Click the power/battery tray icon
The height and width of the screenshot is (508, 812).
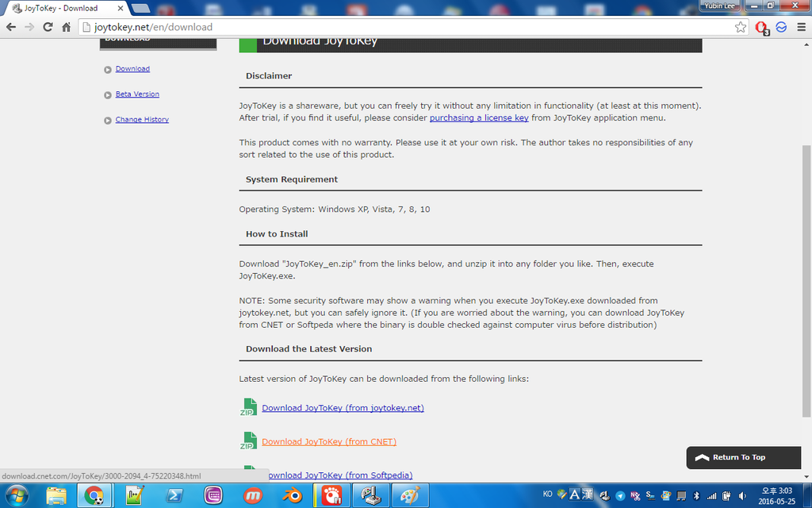tap(726, 495)
